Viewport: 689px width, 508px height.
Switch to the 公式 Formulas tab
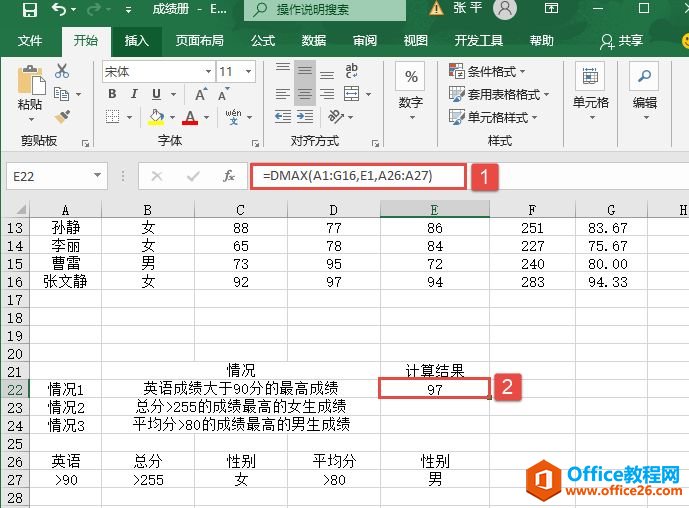click(x=263, y=41)
